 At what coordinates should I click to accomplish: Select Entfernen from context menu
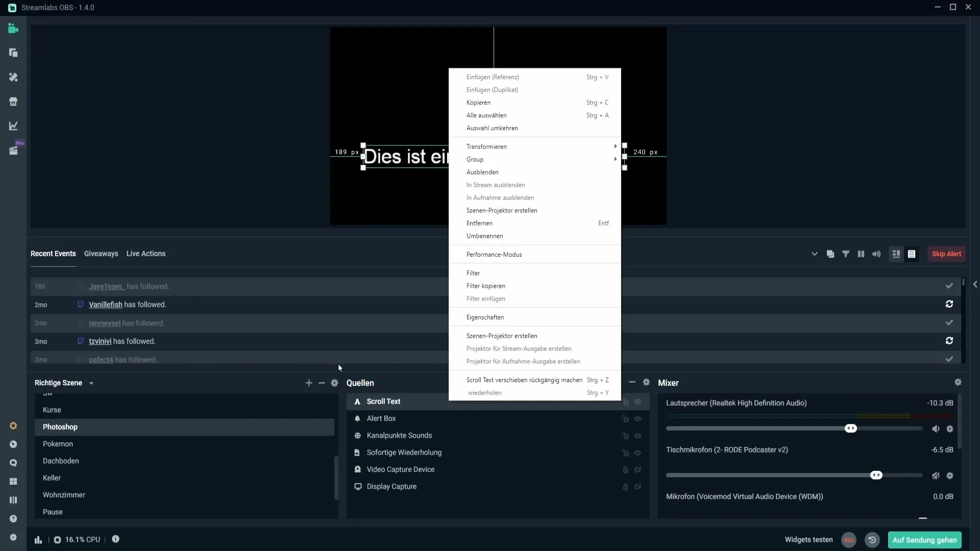pyautogui.click(x=479, y=222)
